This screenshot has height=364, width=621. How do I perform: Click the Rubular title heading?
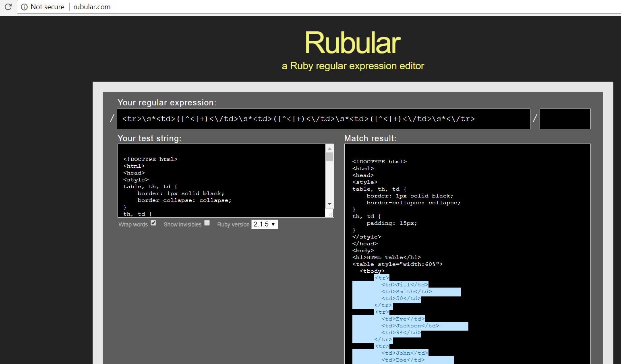(352, 42)
